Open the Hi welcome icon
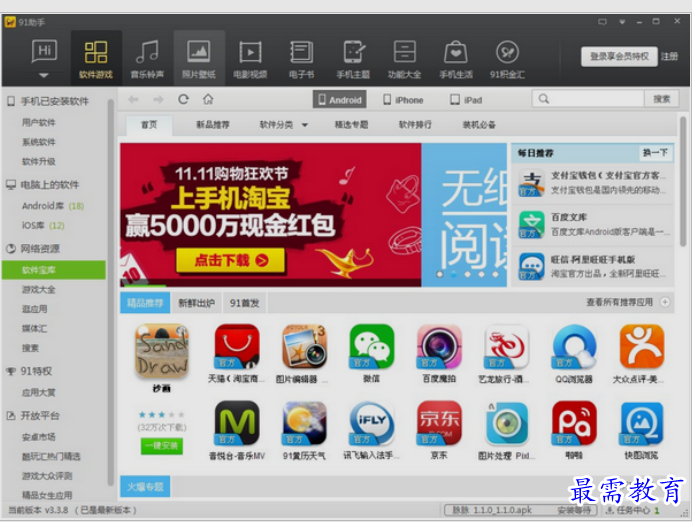 [44, 52]
